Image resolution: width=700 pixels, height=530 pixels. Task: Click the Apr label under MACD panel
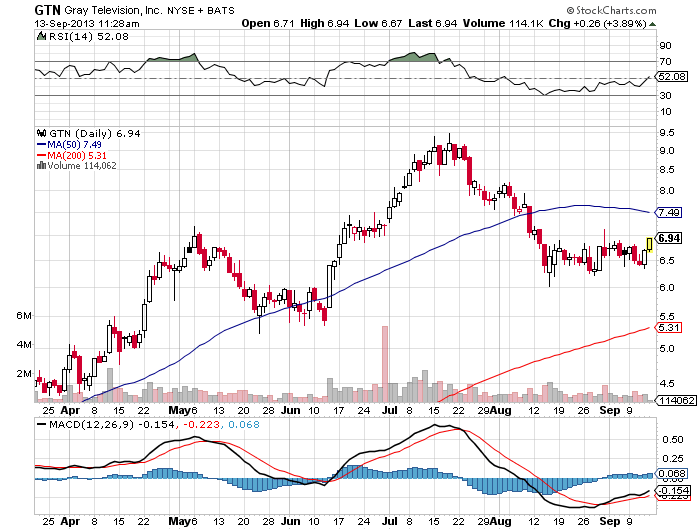click(x=70, y=522)
